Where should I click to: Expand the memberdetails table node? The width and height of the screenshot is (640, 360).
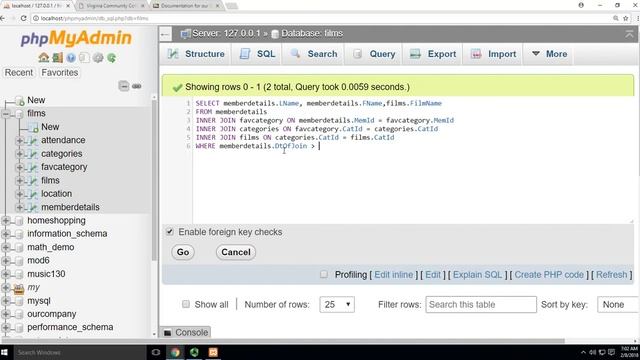pyautogui.click(x=19, y=207)
